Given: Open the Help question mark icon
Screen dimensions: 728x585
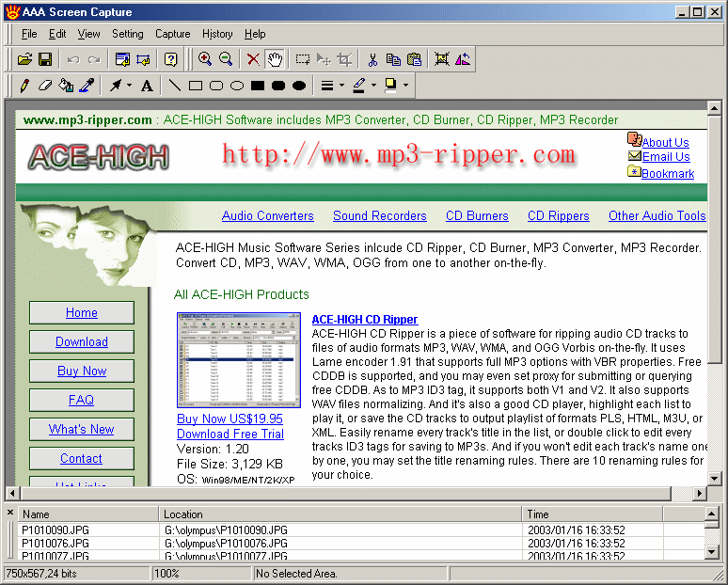Looking at the screenshot, I should point(170,59).
